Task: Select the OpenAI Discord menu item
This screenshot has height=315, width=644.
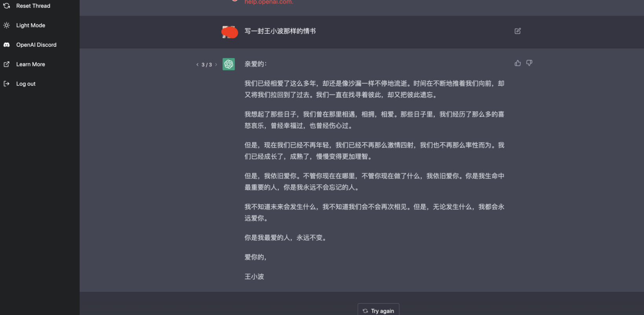Action: (x=36, y=45)
